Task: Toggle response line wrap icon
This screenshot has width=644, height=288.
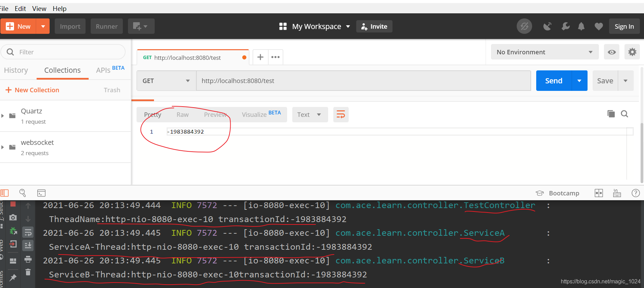Action: 341,114
